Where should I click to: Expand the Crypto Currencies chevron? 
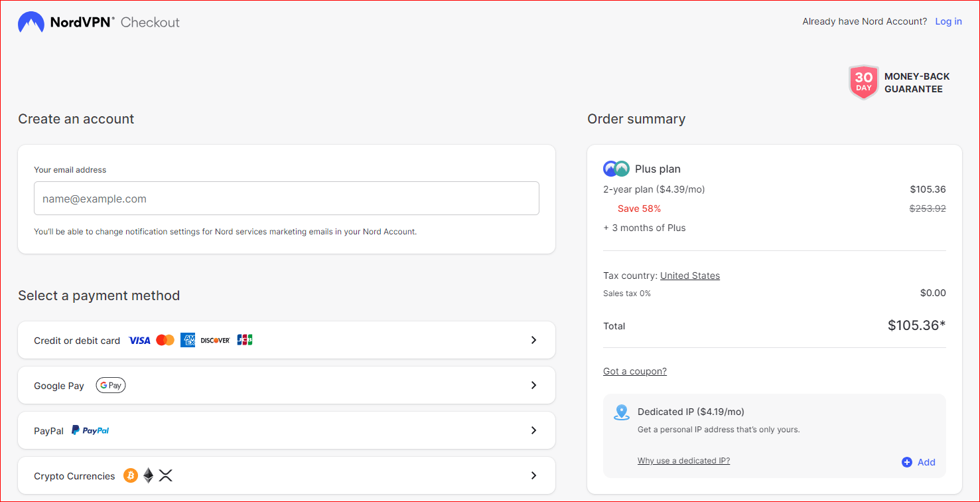533,475
